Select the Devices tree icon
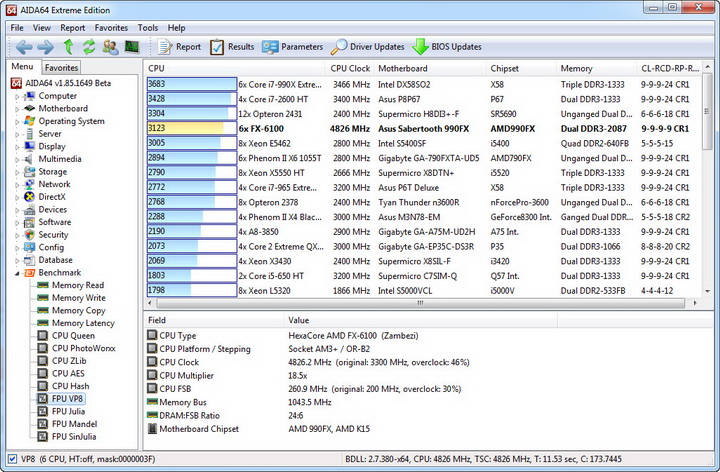Viewport: 720px width, 472px height. click(x=29, y=209)
